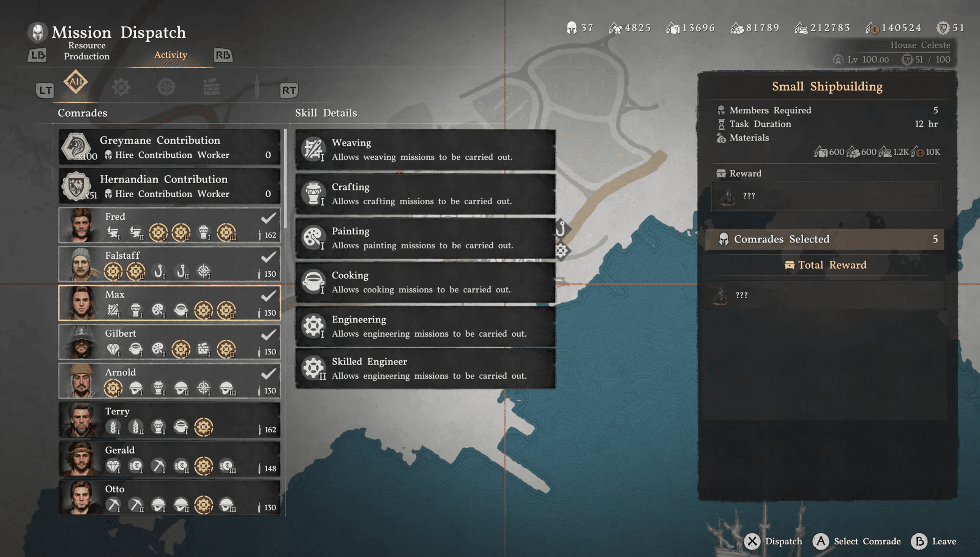
Task: Click the Crafting skill pot icon
Action: point(313,193)
